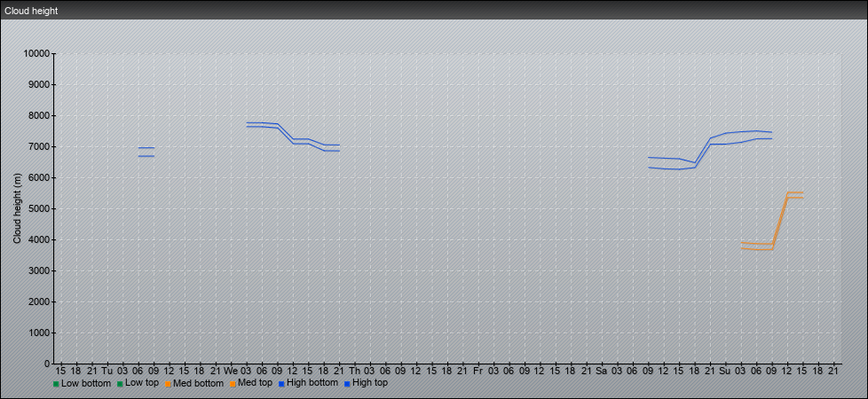Click the Th day marker on time axis

pos(354,372)
